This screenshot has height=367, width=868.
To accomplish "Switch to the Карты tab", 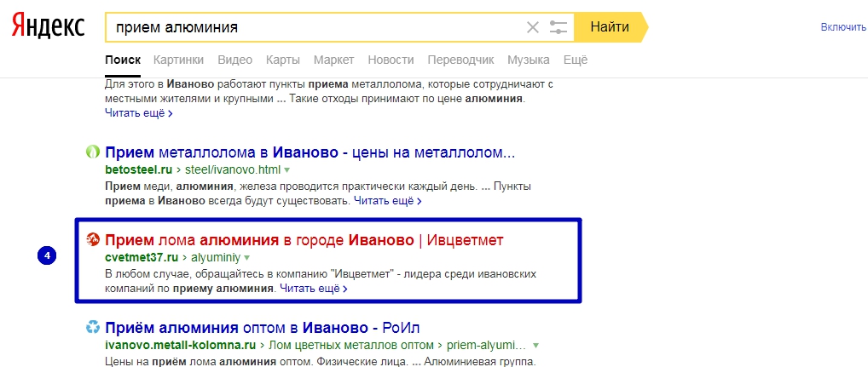I will click(283, 60).
